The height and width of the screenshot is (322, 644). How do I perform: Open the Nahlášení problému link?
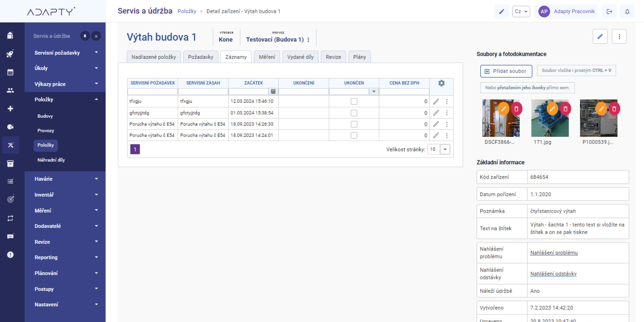point(554,253)
